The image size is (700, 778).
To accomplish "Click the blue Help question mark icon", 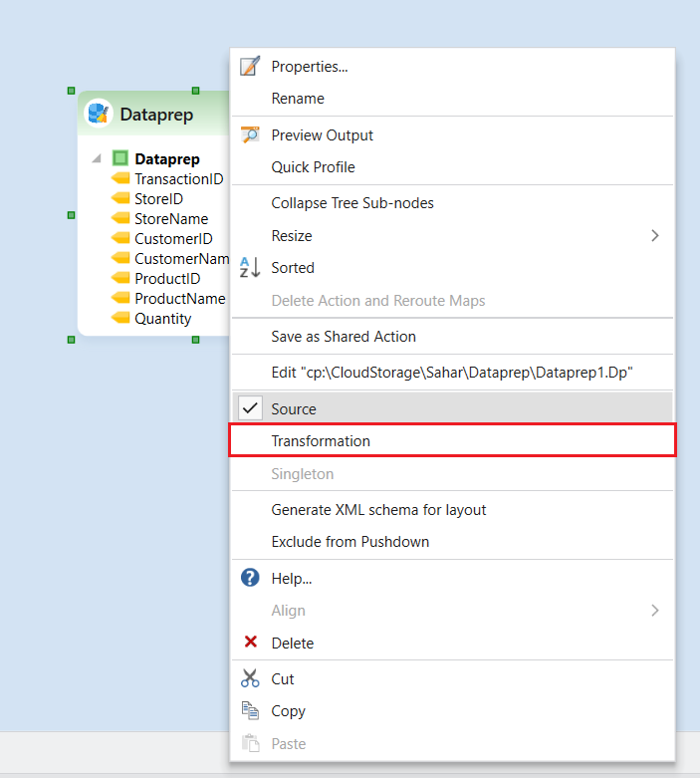I will point(250,578).
